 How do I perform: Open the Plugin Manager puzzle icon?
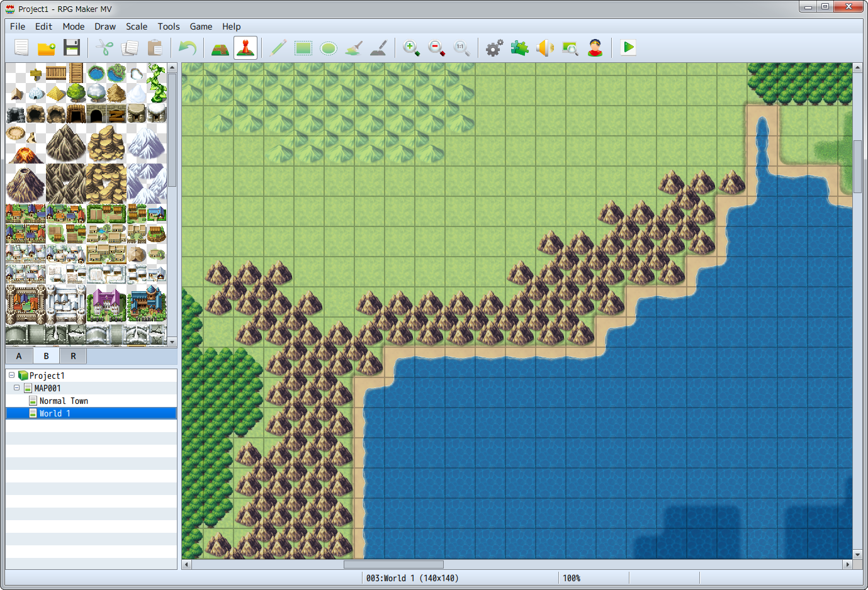519,48
